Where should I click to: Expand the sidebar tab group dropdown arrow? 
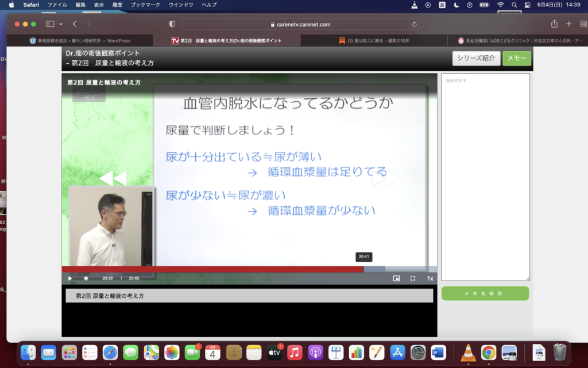click(61, 24)
